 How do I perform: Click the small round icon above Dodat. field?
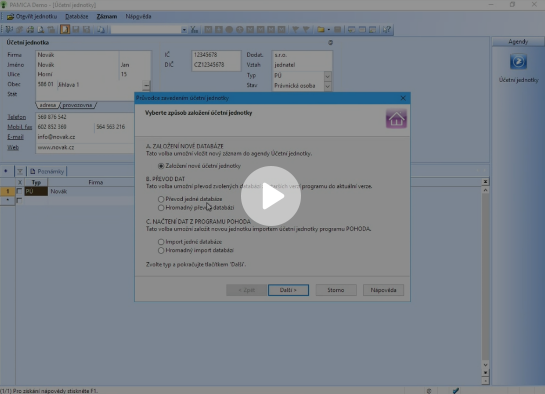coord(330,42)
